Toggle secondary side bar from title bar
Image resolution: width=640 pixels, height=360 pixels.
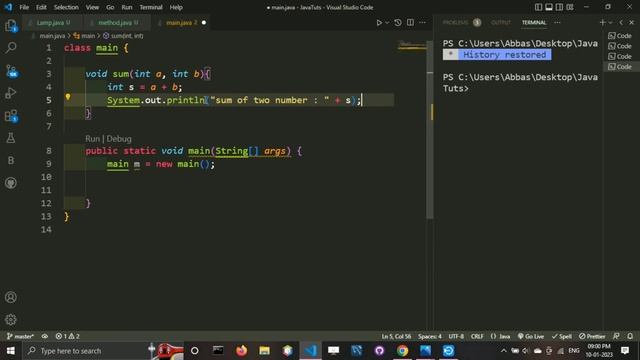[x=560, y=7]
